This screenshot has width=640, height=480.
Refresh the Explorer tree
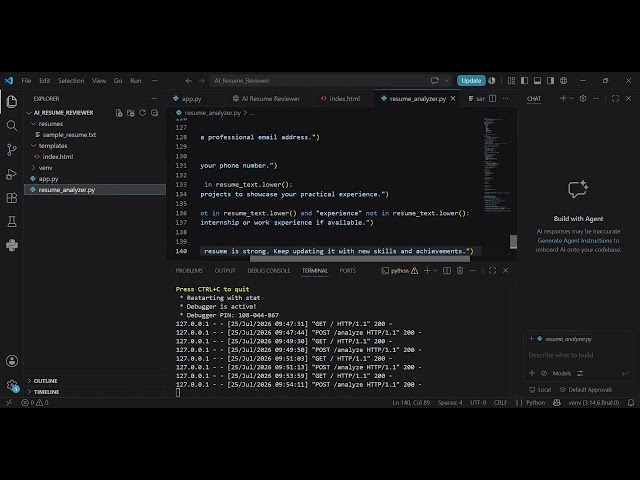142,113
